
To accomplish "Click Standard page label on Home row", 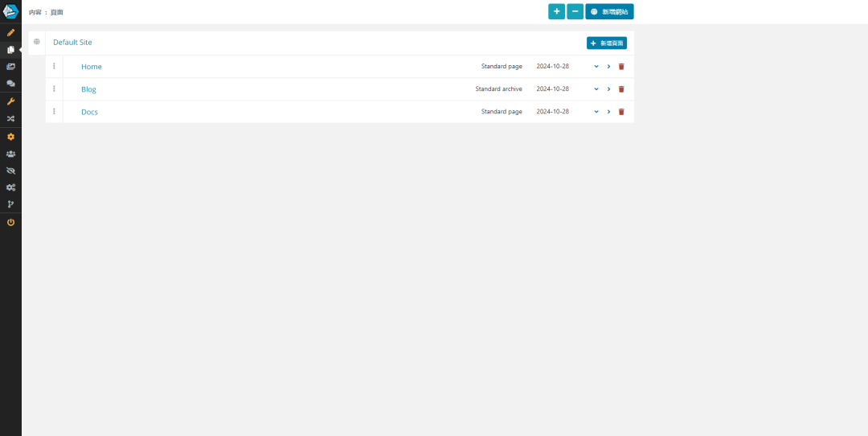I will pos(502,67).
